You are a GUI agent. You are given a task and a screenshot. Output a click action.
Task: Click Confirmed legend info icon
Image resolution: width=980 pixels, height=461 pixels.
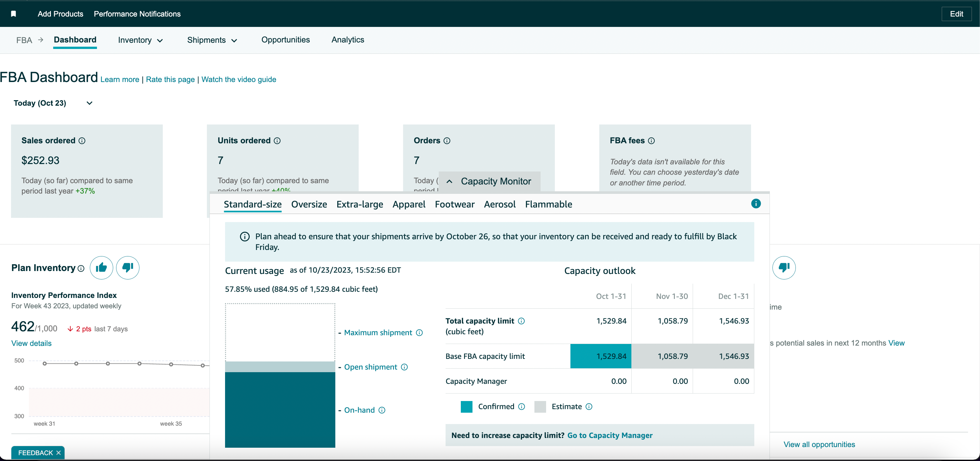click(521, 407)
